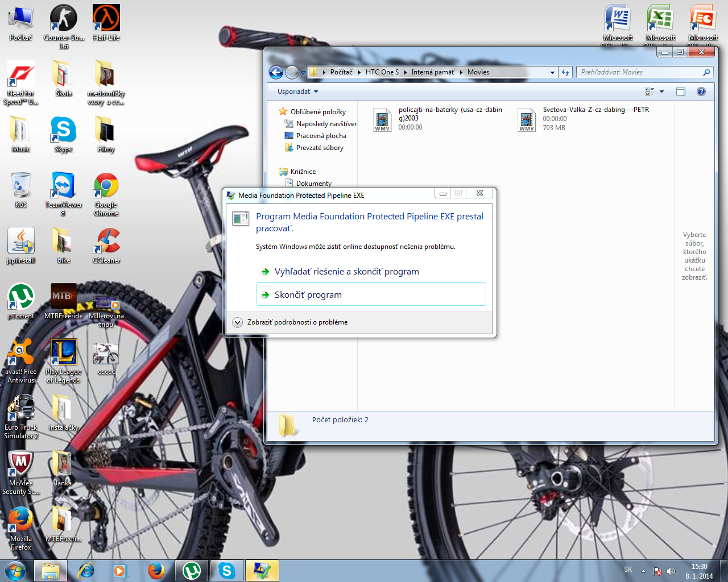Open the medovníčky vzory folder
Image resolution: width=728 pixels, height=582 pixels.
point(106,83)
